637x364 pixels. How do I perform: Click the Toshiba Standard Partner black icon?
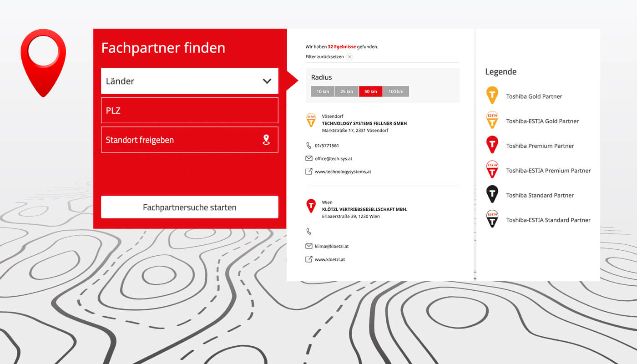[x=492, y=194]
